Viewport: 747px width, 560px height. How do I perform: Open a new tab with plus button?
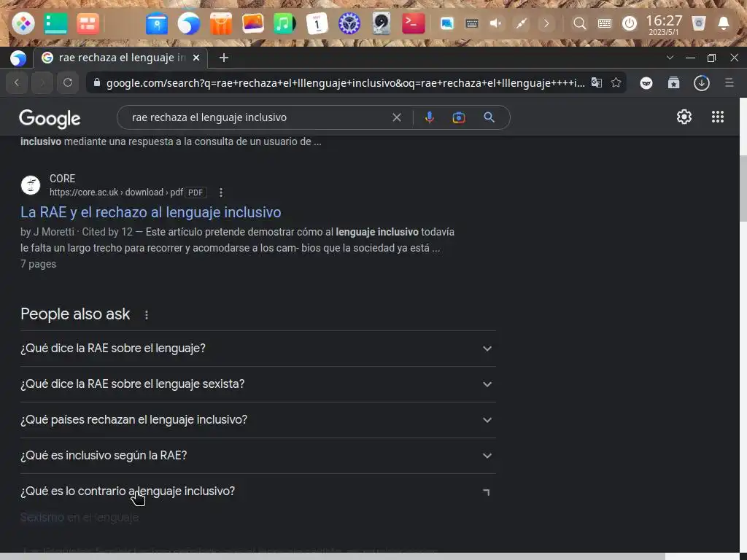click(223, 58)
